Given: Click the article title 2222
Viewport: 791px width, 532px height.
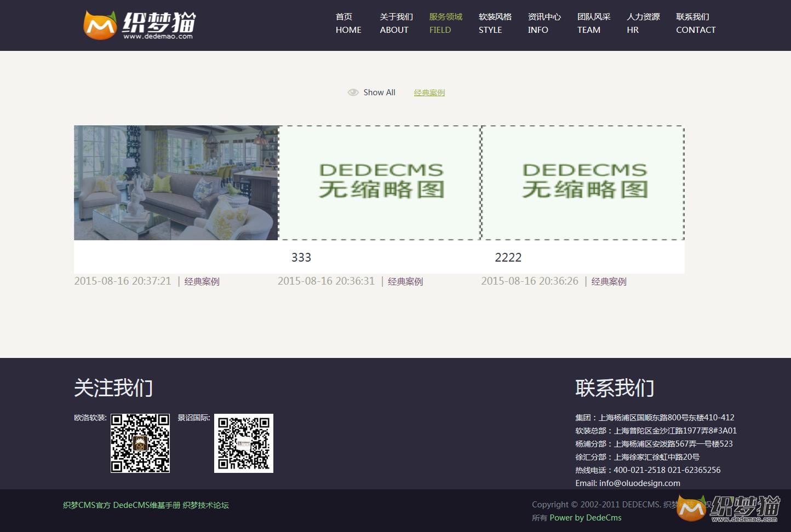Looking at the screenshot, I should point(508,257).
